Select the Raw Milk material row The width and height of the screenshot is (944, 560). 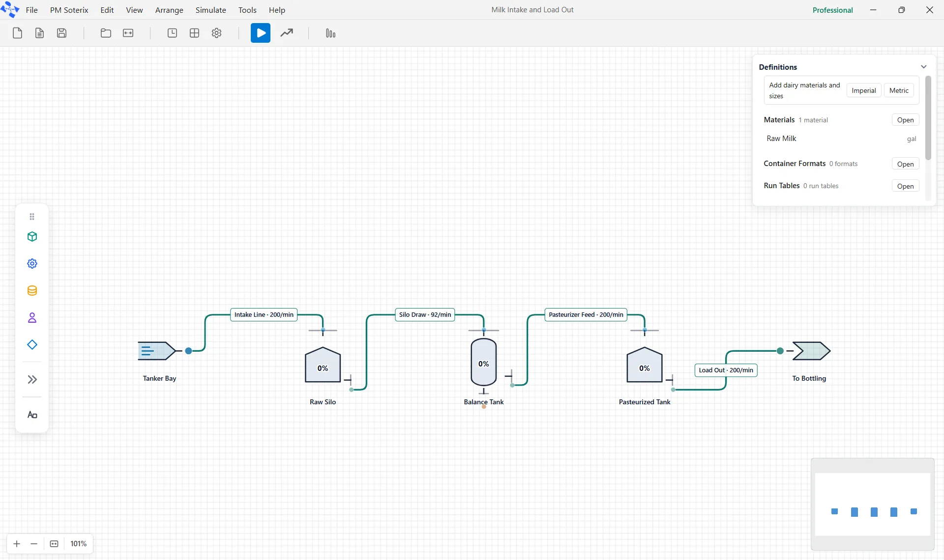point(841,139)
